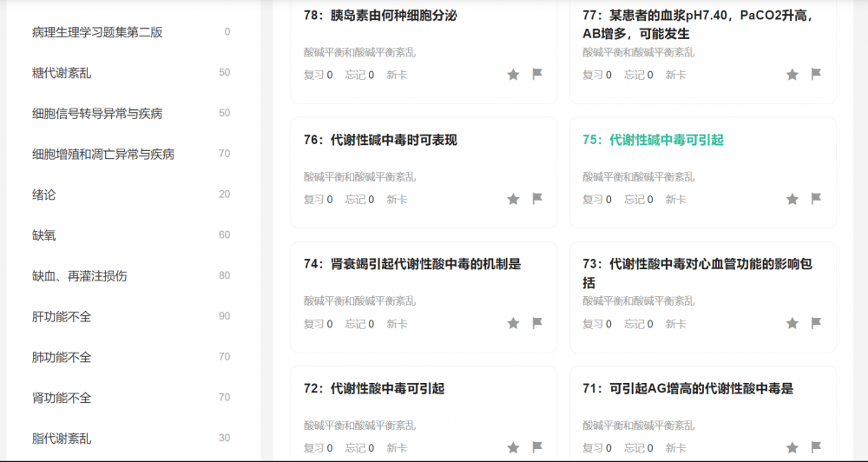
Task: Select the 糖代谢紊乱 chapter
Action: (62, 73)
